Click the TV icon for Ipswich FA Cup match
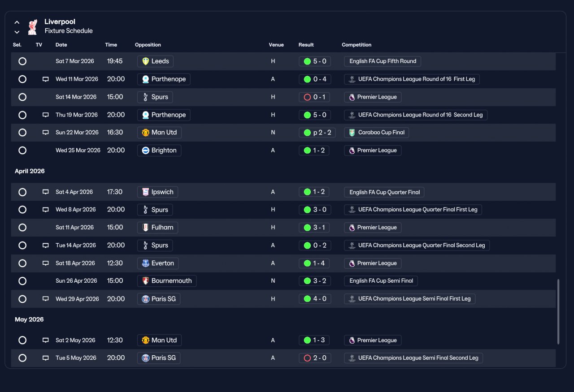The height and width of the screenshot is (392, 574). [45, 192]
